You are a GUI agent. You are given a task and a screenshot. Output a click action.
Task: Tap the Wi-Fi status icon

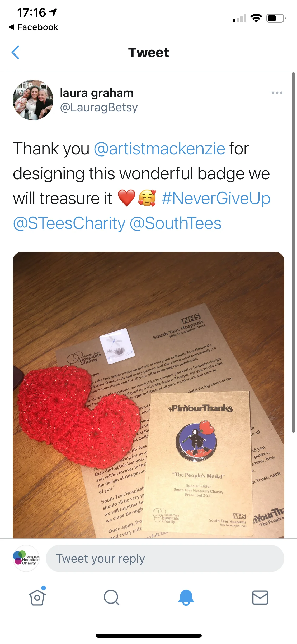coord(256,18)
